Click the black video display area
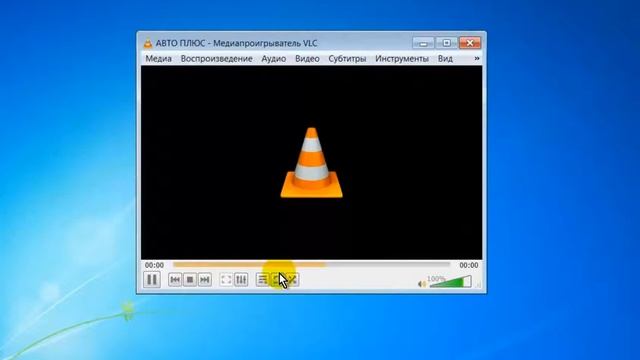This screenshot has height=360, width=640. click(311, 162)
